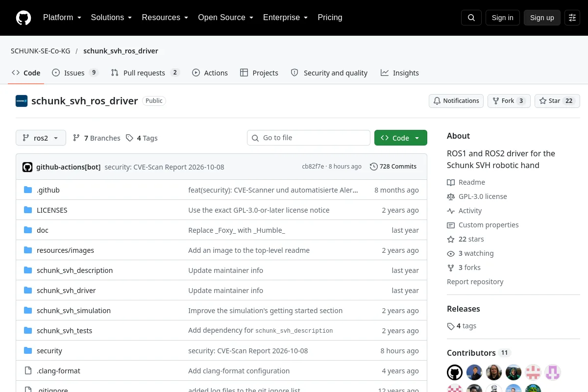Expand the Platform menu
This screenshot has width=588, height=392.
[62, 18]
